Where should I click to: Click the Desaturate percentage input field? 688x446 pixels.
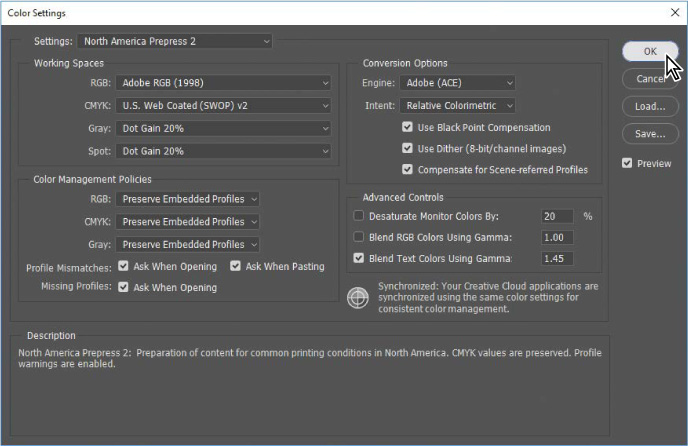tap(557, 216)
